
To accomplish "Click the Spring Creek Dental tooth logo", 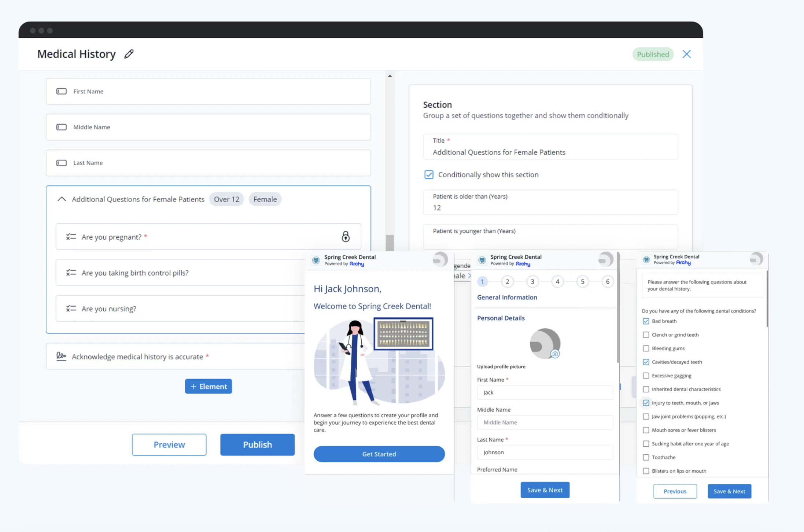I will pyautogui.click(x=316, y=260).
